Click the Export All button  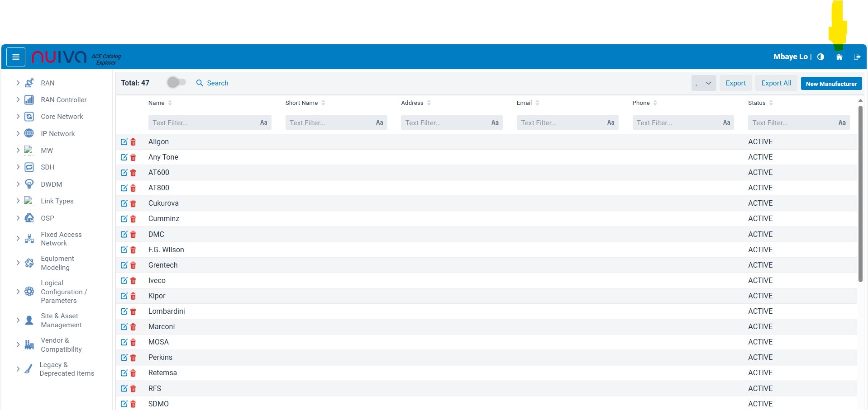776,83
